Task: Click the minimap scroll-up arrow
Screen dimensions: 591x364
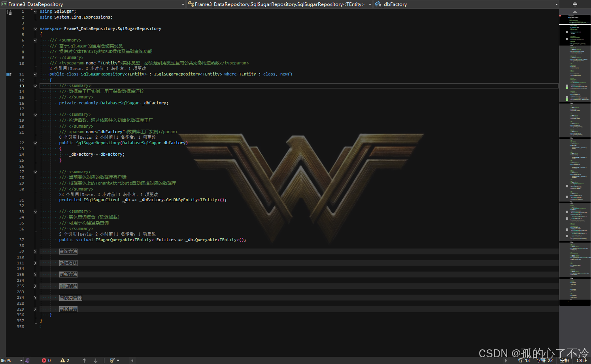Action: (575, 11)
